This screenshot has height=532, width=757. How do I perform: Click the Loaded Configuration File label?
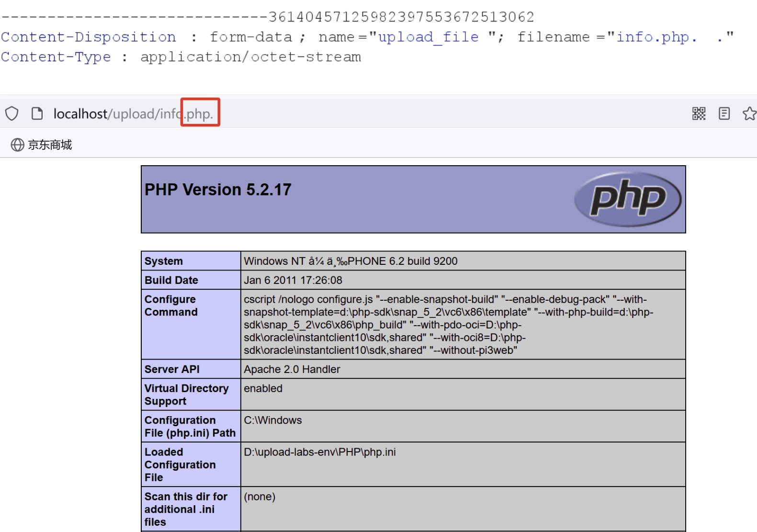[x=180, y=464]
